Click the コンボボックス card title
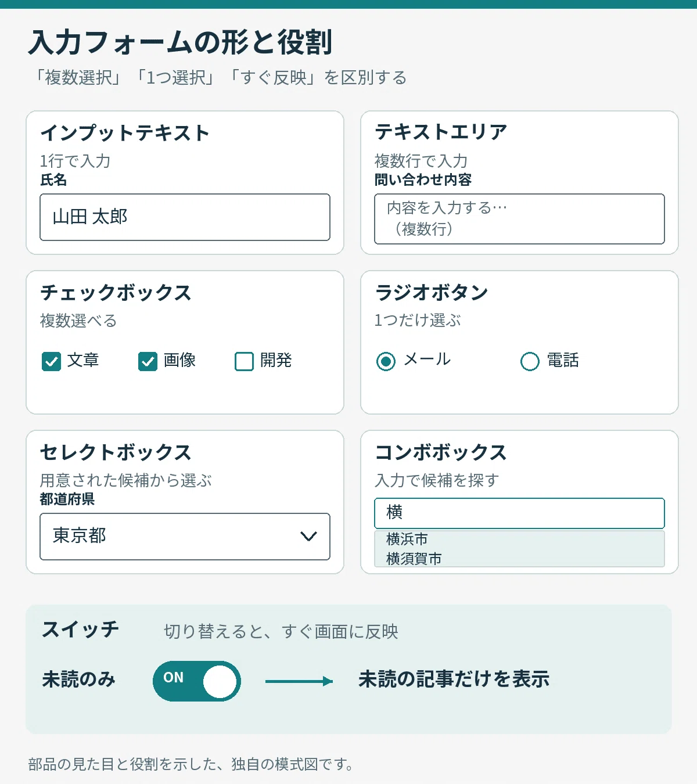 tap(441, 452)
